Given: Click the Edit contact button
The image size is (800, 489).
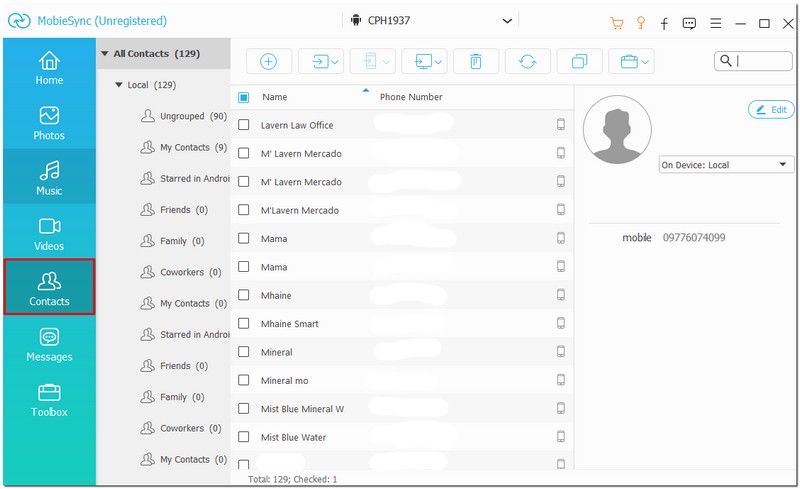Looking at the screenshot, I should 770,109.
